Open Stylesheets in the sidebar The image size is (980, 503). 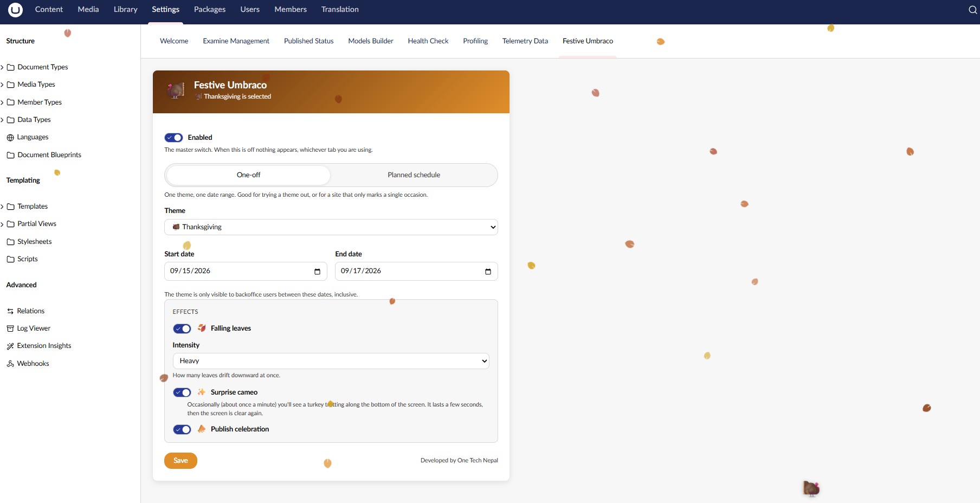[x=35, y=242]
